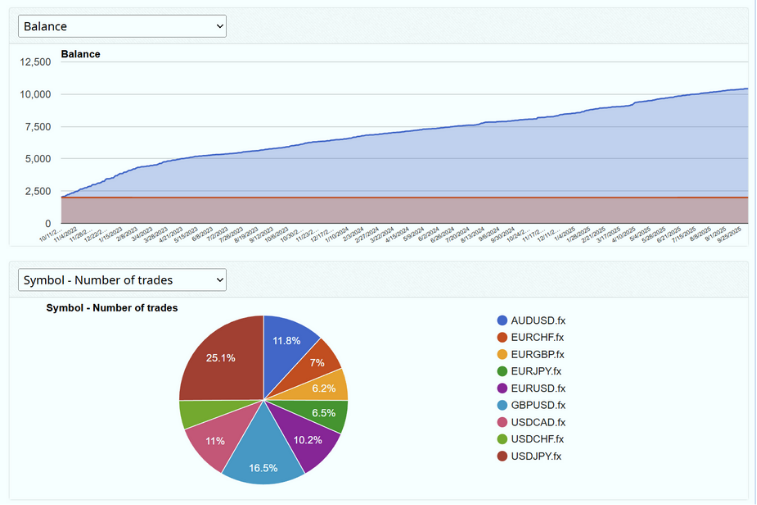Select the pink USDCAD.fx legend marker

point(502,422)
